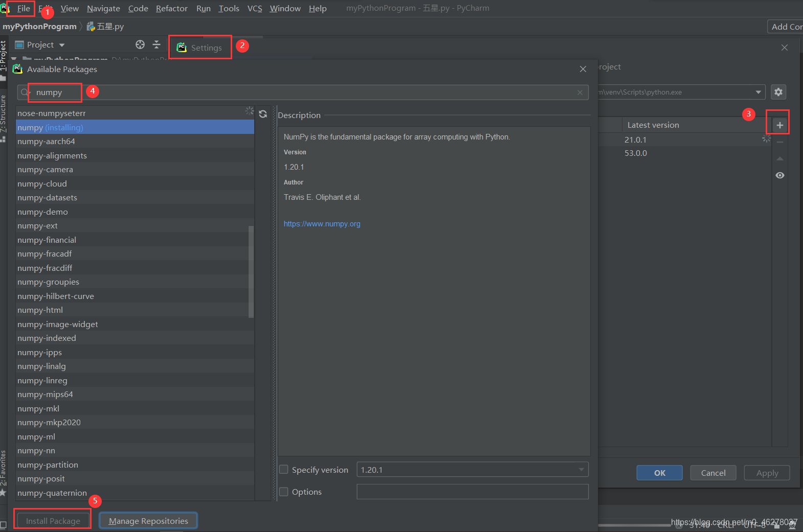Image resolution: width=803 pixels, height=532 pixels.
Task: Click the Options text input field
Action: click(473, 492)
